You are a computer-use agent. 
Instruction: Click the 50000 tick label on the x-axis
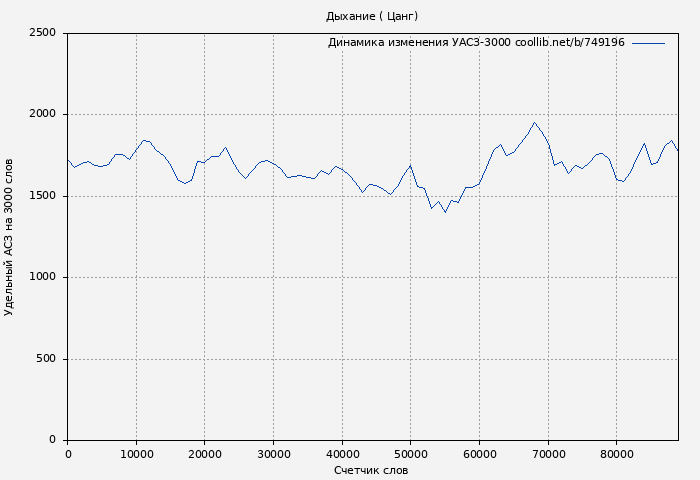point(410,454)
